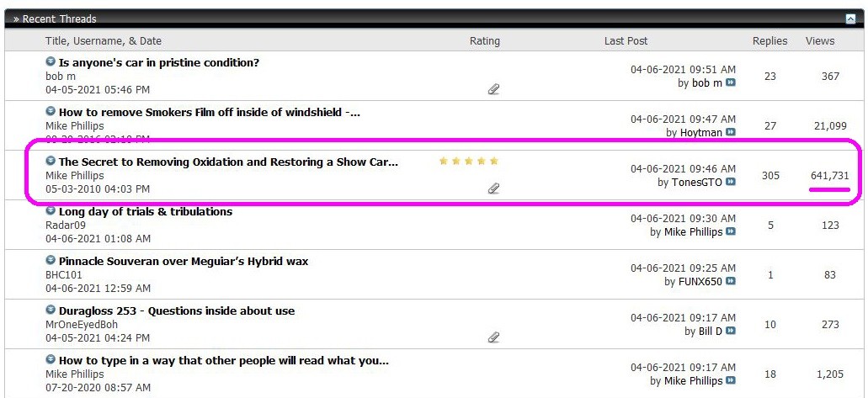Click first-unread icon before Duragloss 253 thread
This screenshot has height=398, width=868.
(x=51, y=310)
